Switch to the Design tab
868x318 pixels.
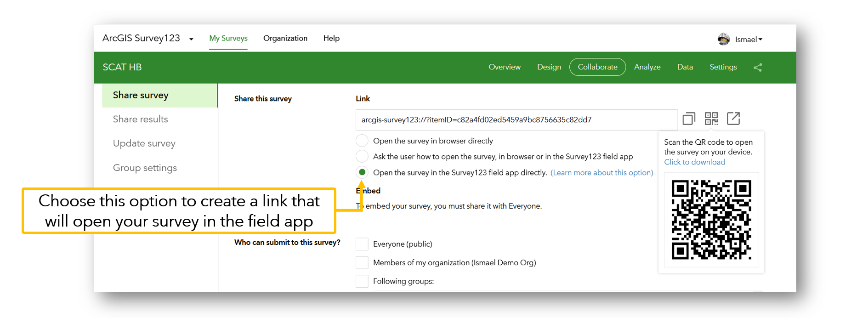click(549, 67)
